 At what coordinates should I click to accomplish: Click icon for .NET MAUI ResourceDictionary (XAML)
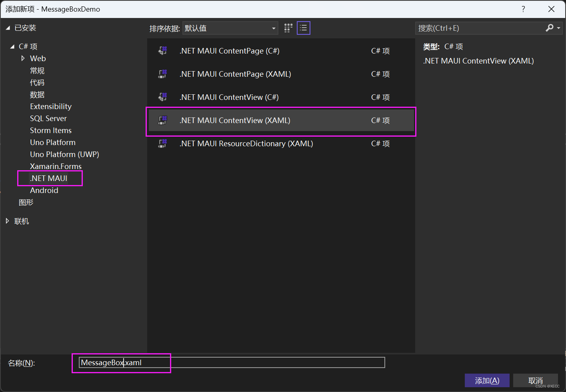(163, 143)
